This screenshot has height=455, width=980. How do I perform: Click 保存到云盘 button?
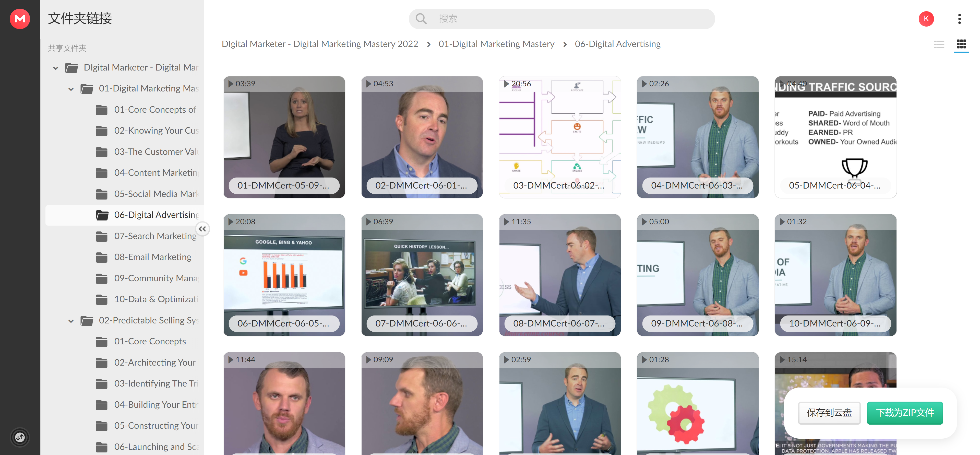click(829, 413)
